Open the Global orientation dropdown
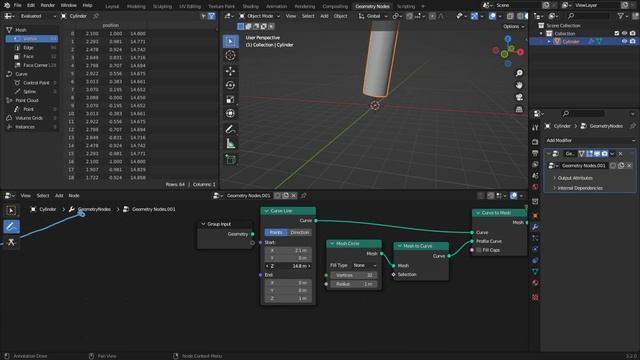 (x=373, y=16)
